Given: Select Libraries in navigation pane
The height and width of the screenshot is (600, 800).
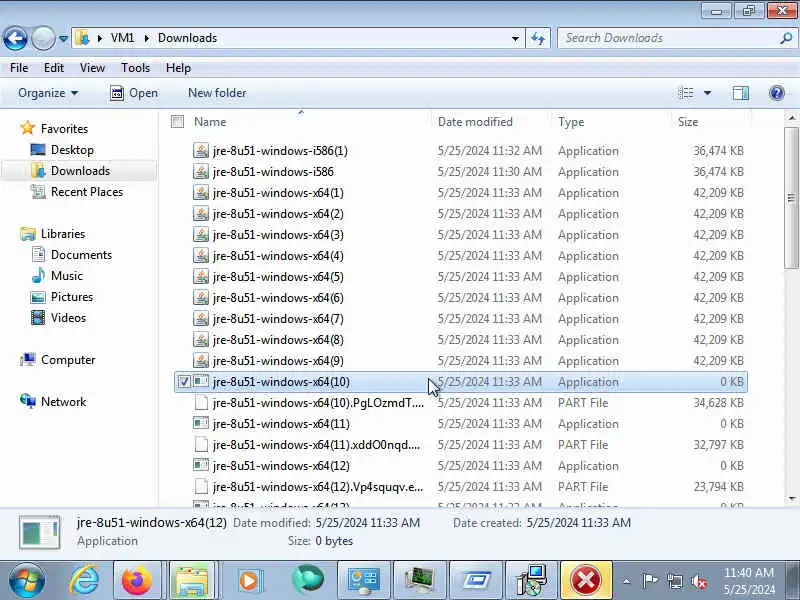Looking at the screenshot, I should coord(53,234).
